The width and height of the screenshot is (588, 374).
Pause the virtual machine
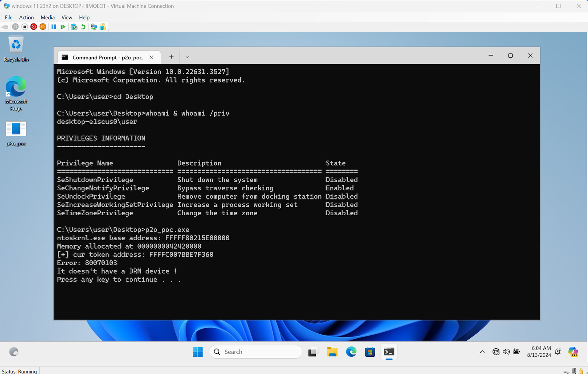(x=54, y=27)
